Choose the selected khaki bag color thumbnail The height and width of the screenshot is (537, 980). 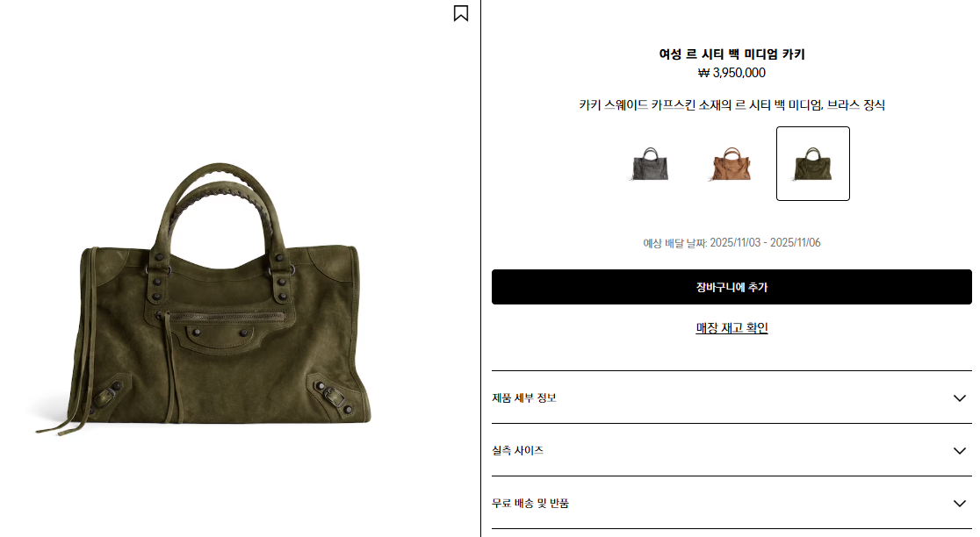tap(812, 163)
